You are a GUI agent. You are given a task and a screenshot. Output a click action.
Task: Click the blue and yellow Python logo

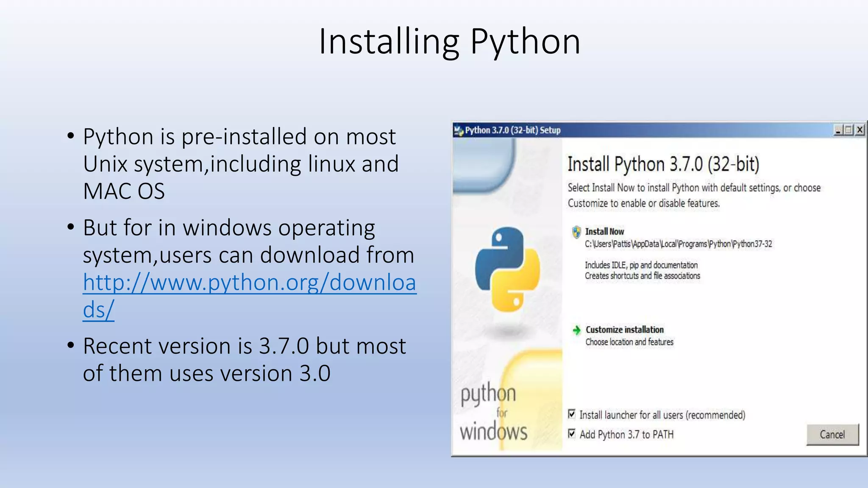pyautogui.click(x=507, y=269)
